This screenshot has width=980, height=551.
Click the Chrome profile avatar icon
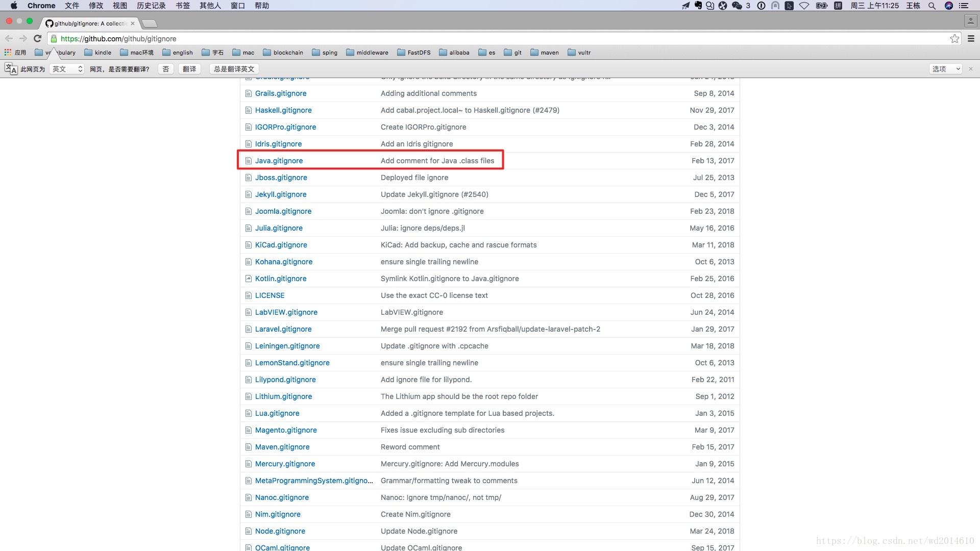[970, 21]
